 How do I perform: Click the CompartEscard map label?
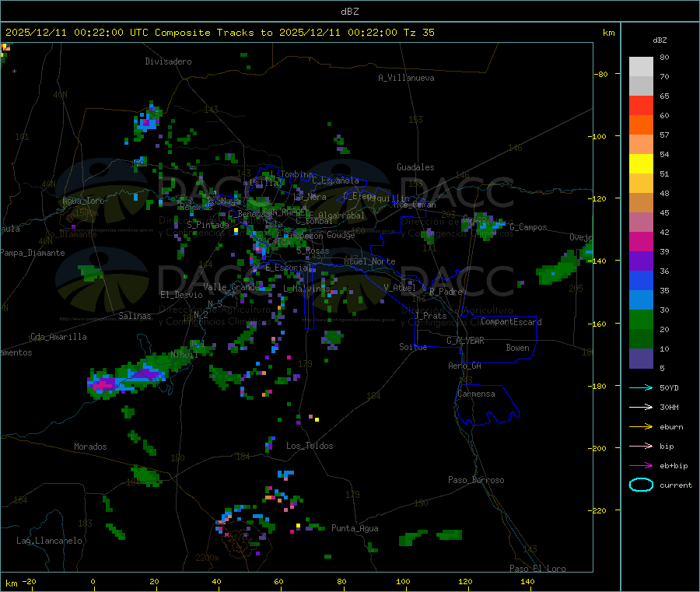(511, 322)
